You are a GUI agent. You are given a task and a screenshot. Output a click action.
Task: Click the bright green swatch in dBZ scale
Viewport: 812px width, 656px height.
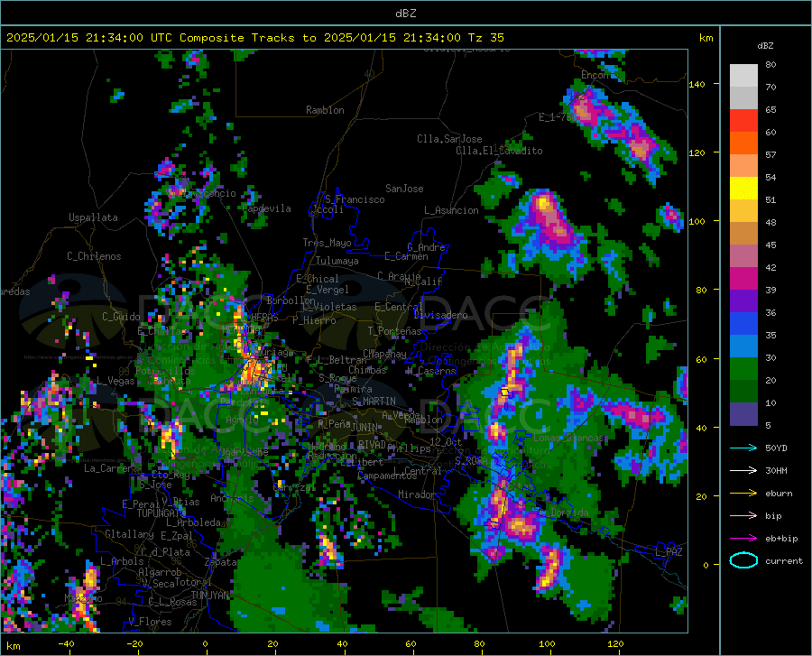click(x=743, y=369)
